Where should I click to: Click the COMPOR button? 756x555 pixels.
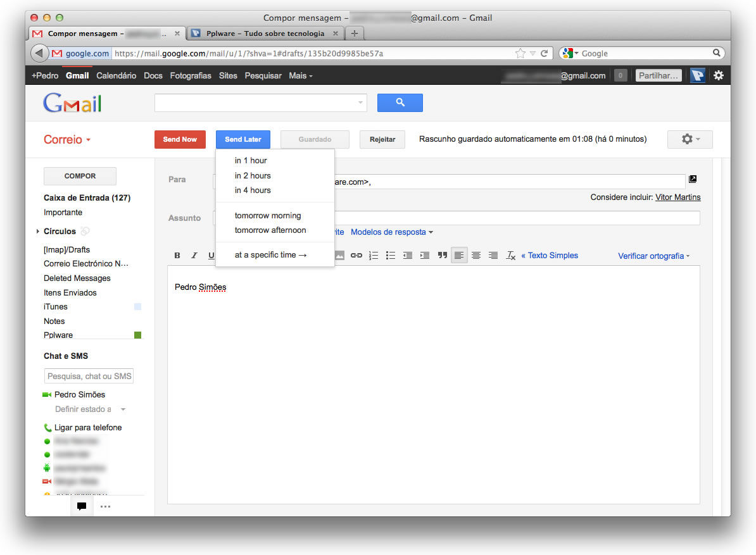pos(80,177)
